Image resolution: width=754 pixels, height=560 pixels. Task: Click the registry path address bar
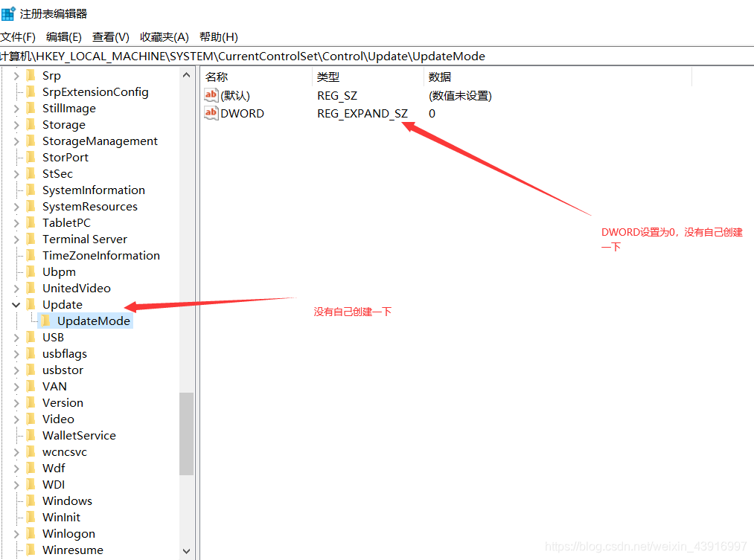[x=372, y=57]
